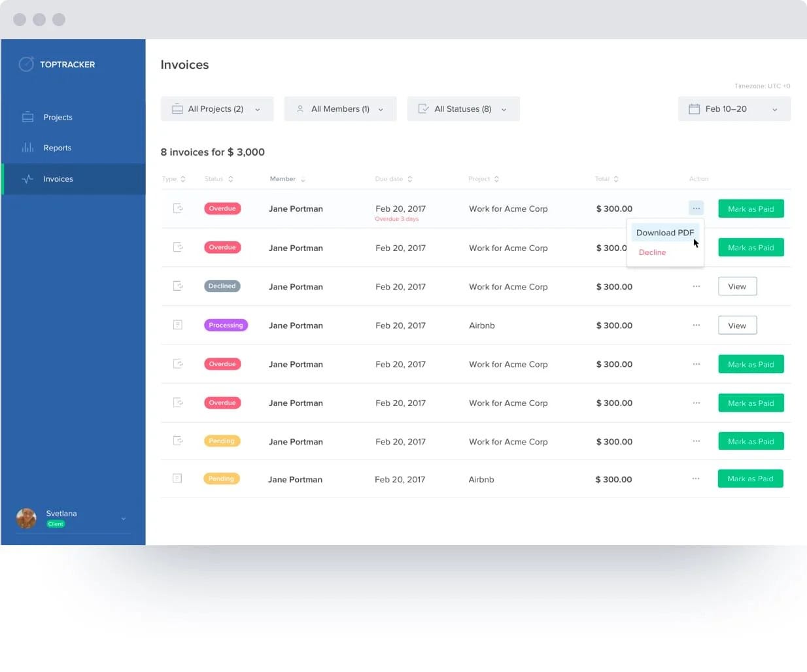Open the All Projects filter dropdown
Screen dimensions: 807x672
(217, 109)
